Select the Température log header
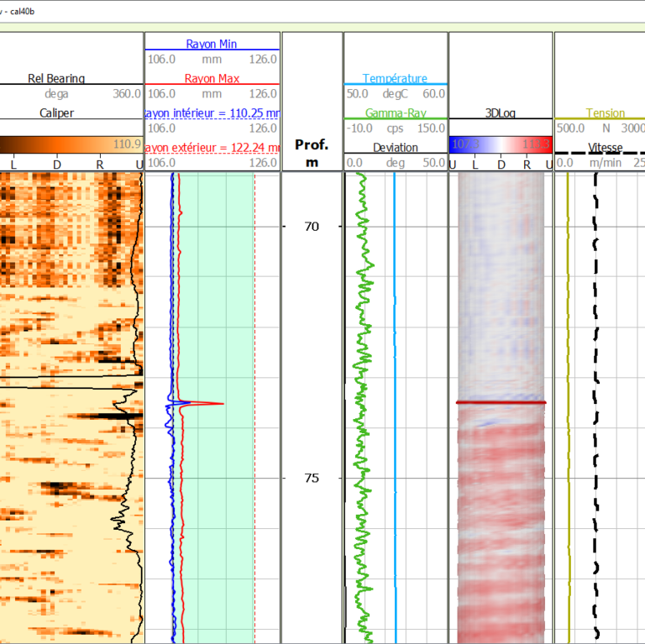 (x=395, y=79)
